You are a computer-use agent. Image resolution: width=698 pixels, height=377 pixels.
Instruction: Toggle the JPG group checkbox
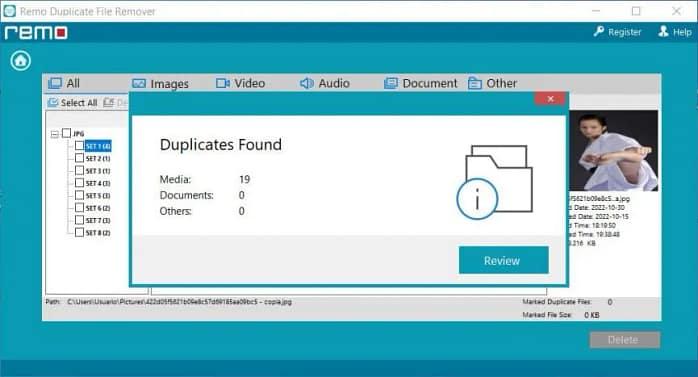tap(66, 133)
